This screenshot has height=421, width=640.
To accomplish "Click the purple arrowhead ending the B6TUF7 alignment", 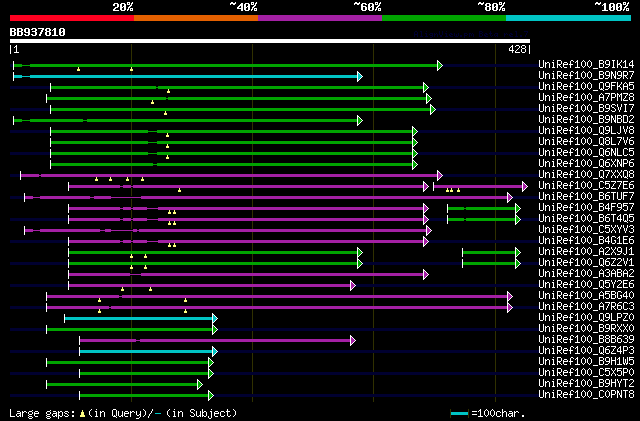I will 510,198.
